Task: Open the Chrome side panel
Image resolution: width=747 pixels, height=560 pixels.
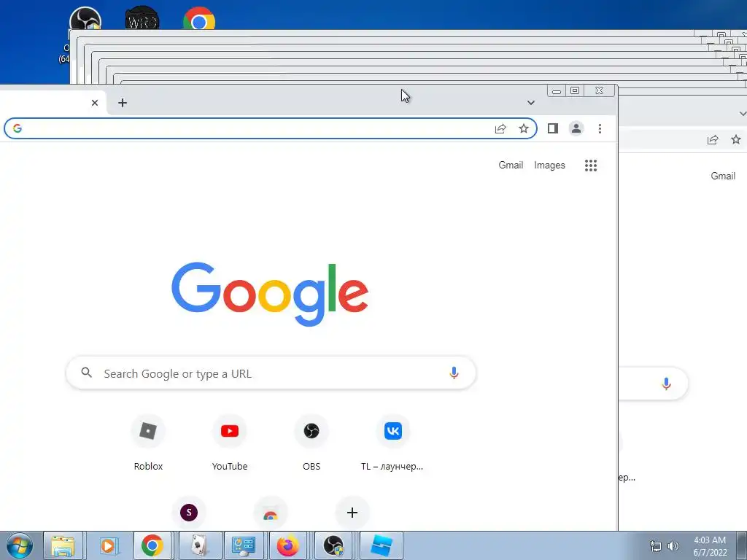Action: click(x=553, y=128)
